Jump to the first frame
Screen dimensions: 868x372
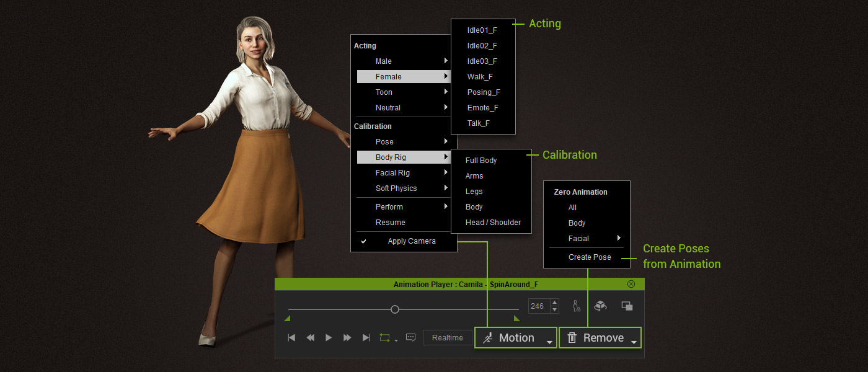pos(291,338)
